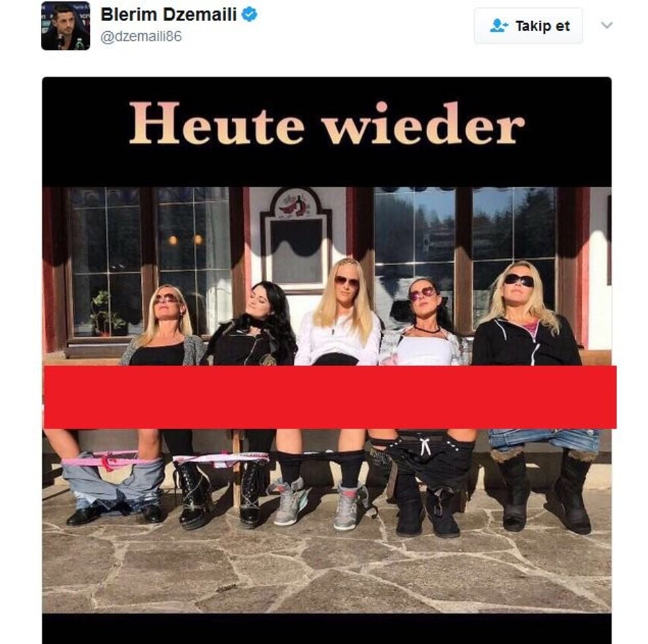The image size is (648, 644).
Task: Open the Blerim Dzemaili display name link
Action: (x=169, y=15)
